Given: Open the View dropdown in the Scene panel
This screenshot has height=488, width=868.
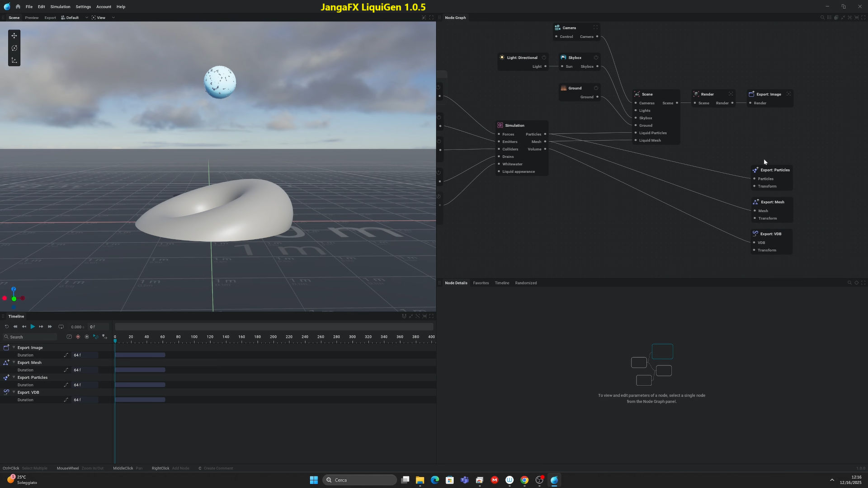Looking at the screenshot, I should tap(113, 18).
